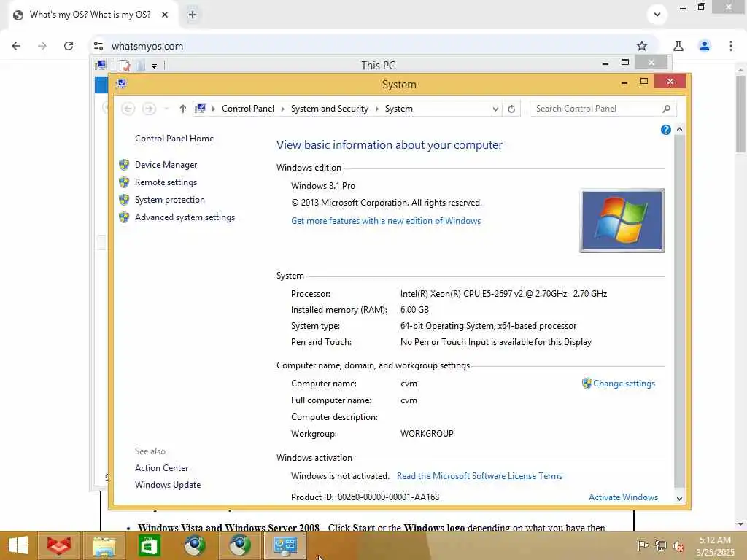
Task: Click the Chrome back button
Action: 16,46
